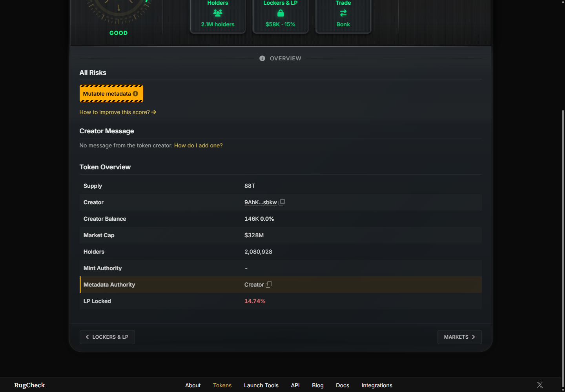Open API in the footer navigation
Viewport: 565px width, 392px height.
(295, 385)
